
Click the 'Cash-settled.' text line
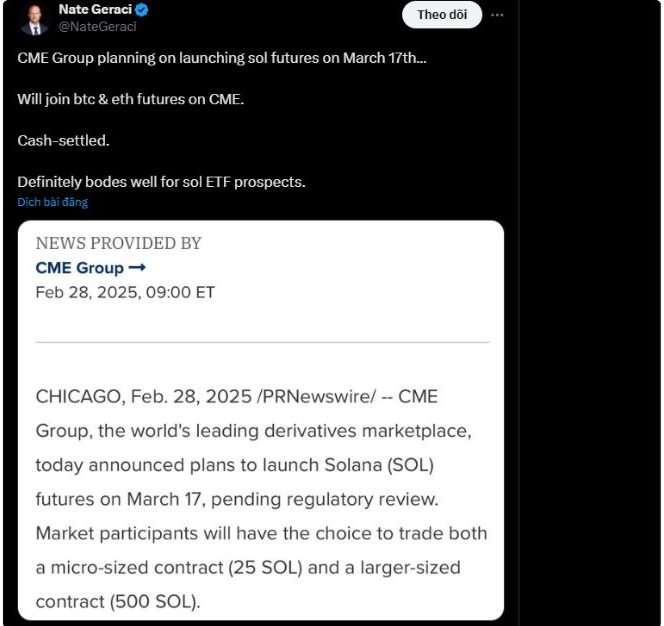(63, 140)
